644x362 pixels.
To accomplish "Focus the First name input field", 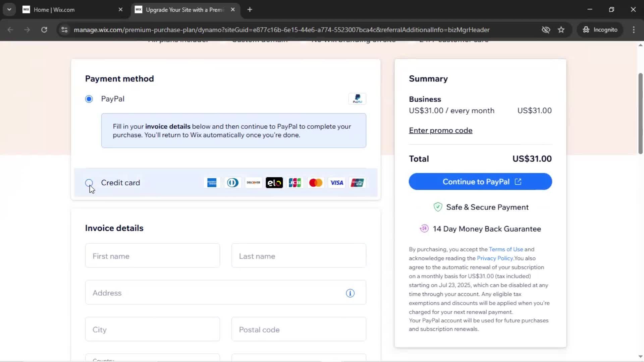I will click(x=153, y=256).
